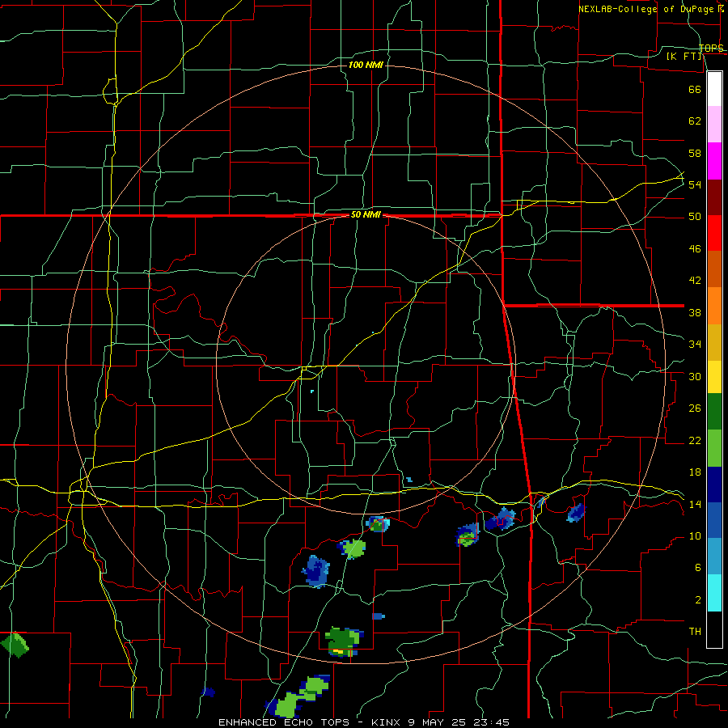The height and width of the screenshot is (728, 728).
Task: Click the "34" legend value
Action: pos(695,345)
